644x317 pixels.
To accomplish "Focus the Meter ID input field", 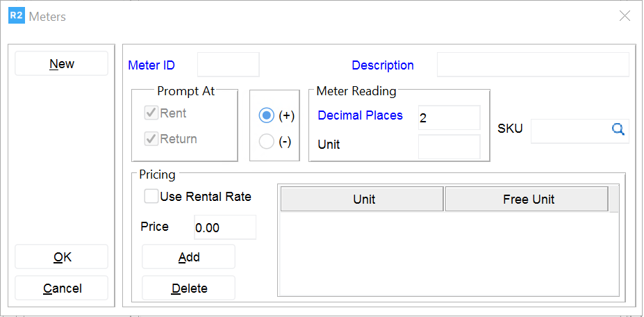I will tap(229, 65).
